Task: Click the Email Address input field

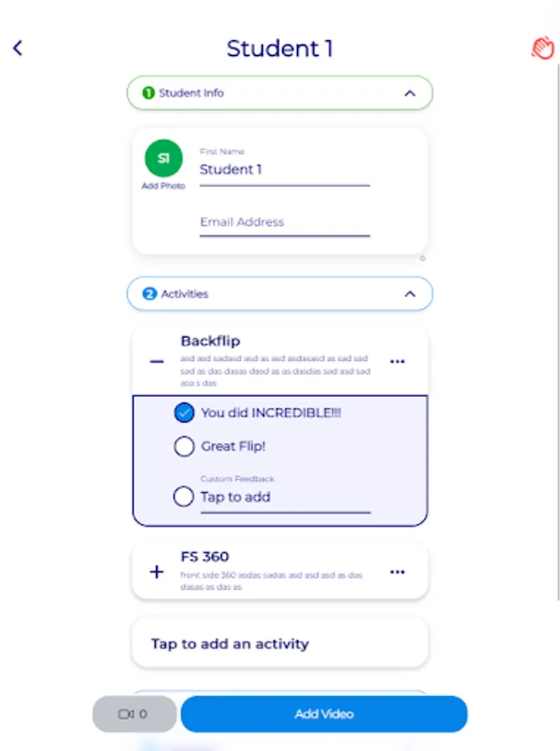Action: tap(284, 222)
